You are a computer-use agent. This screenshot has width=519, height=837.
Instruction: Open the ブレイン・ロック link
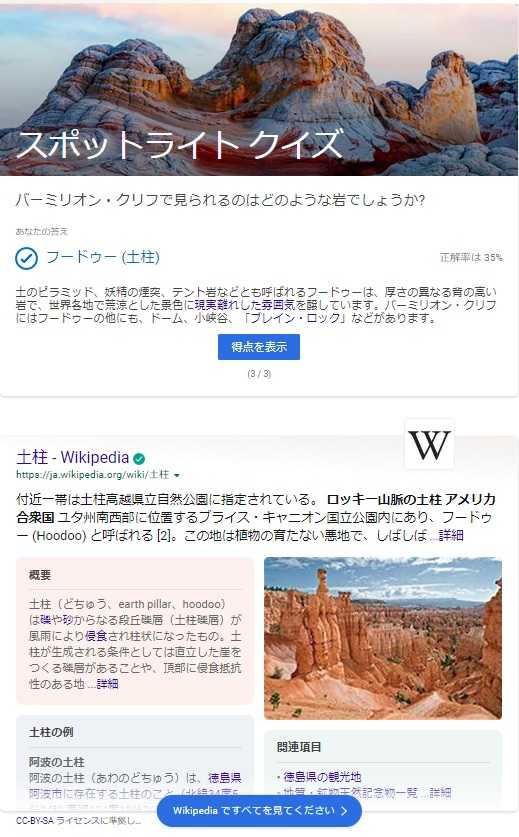pos(295,318)
